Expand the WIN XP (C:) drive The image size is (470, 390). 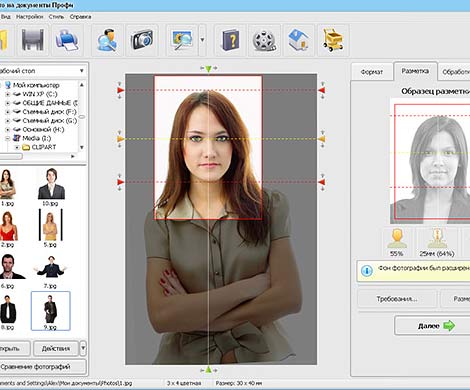[8, 94]
